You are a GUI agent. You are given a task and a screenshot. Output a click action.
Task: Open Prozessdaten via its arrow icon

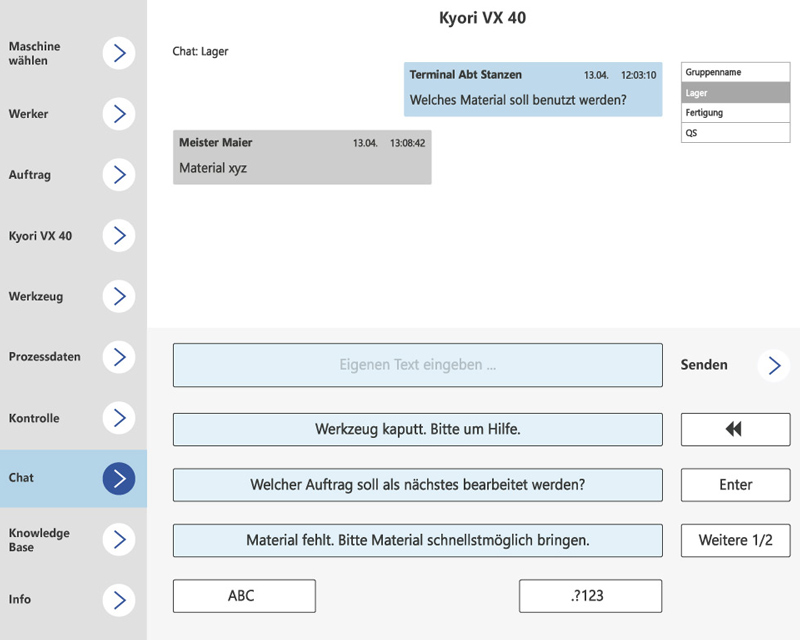(x=118, y=357)
